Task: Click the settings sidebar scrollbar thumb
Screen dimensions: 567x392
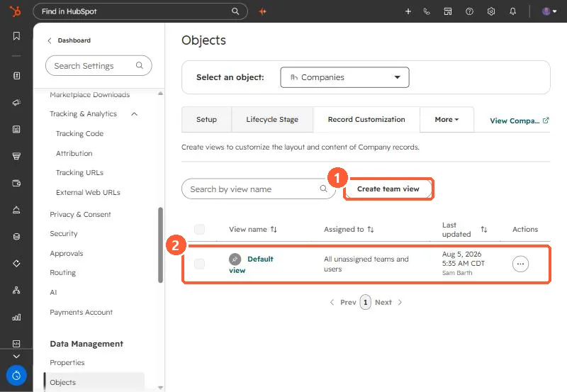Action: click(161, 245)
